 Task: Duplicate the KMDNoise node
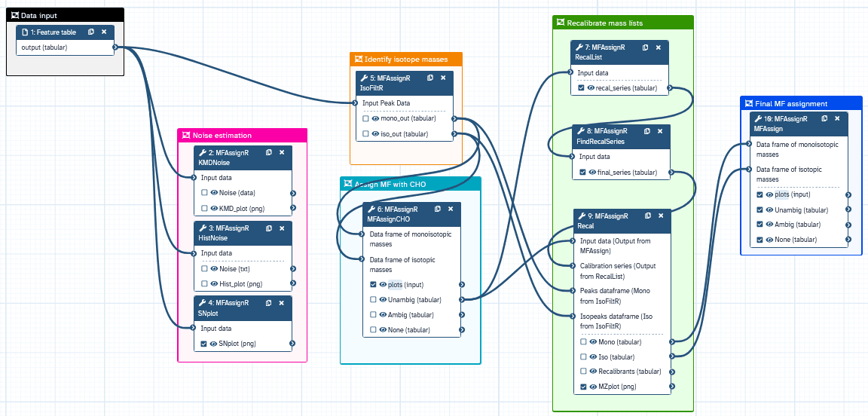(269, 152)
